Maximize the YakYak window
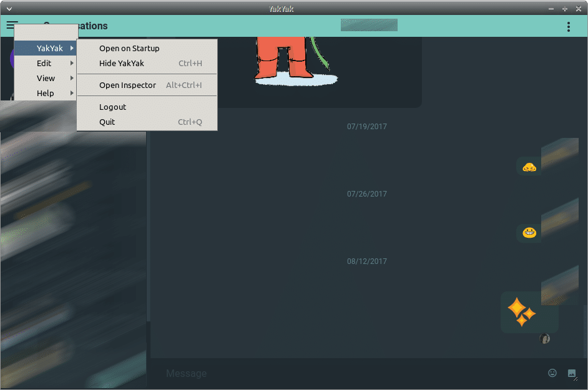 [565, 9]
